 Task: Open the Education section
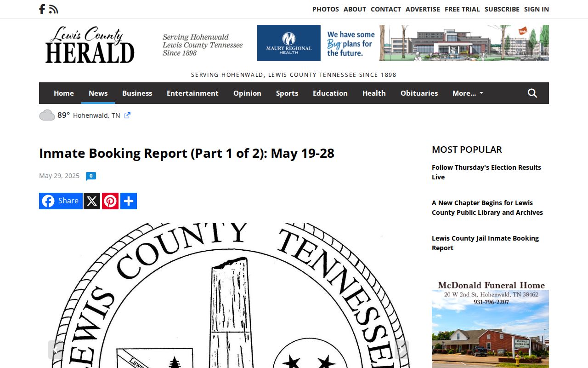tap(330, 93)
